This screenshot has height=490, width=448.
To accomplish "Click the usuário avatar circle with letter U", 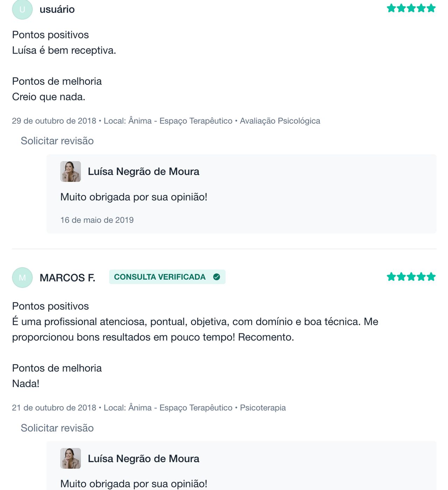I will [x=22, y=9].
